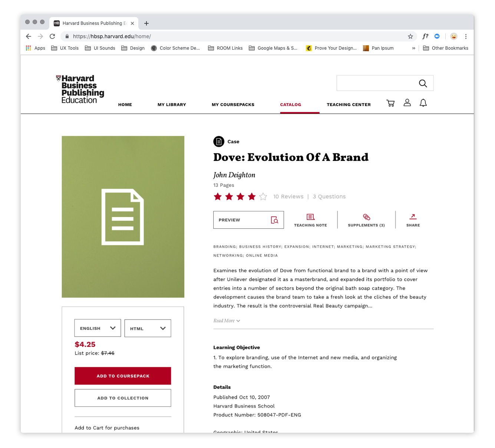The image size is (495, 448).
Task: Click the Preview button
Action: (248, 220)
